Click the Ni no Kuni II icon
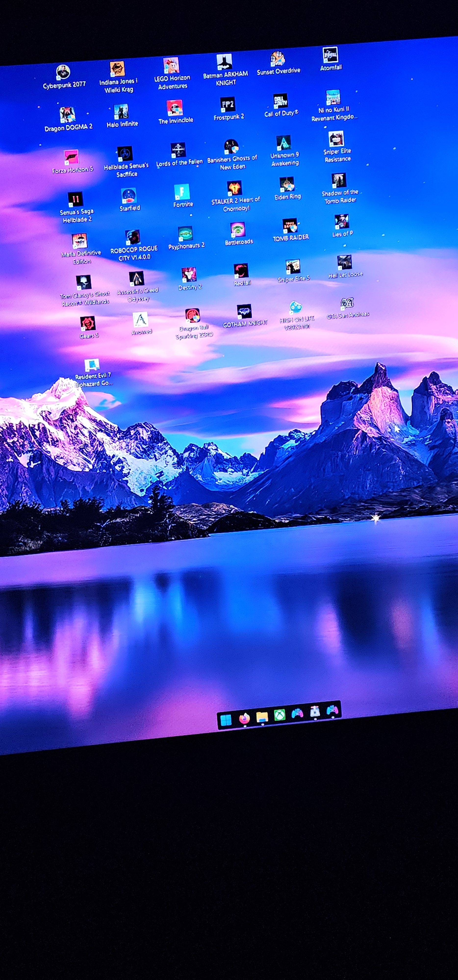Screen dimensions: 458x980 (x=333, y=98)
